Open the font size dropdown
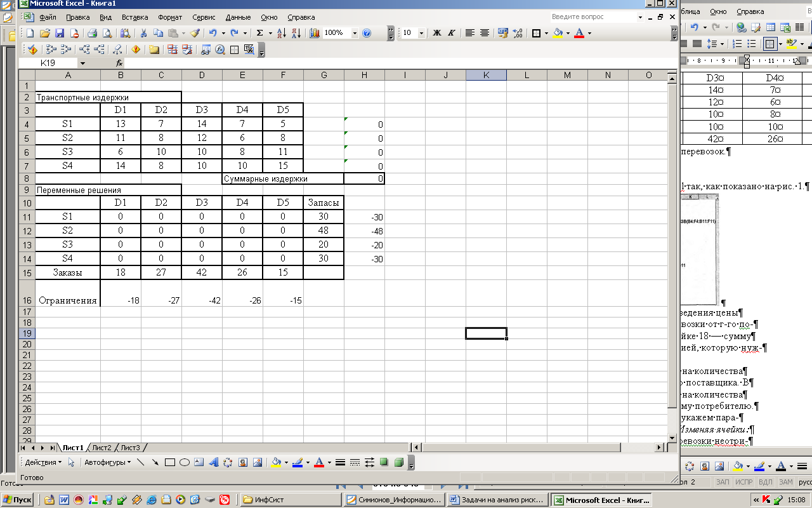The height and width of the screenshot is (508, 812). (421, 33)
